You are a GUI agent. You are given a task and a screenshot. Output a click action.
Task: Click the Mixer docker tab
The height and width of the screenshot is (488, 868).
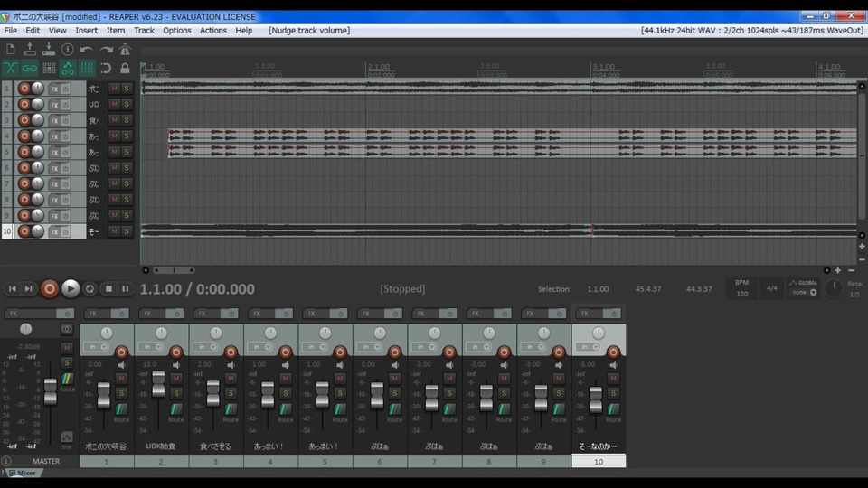22,473
